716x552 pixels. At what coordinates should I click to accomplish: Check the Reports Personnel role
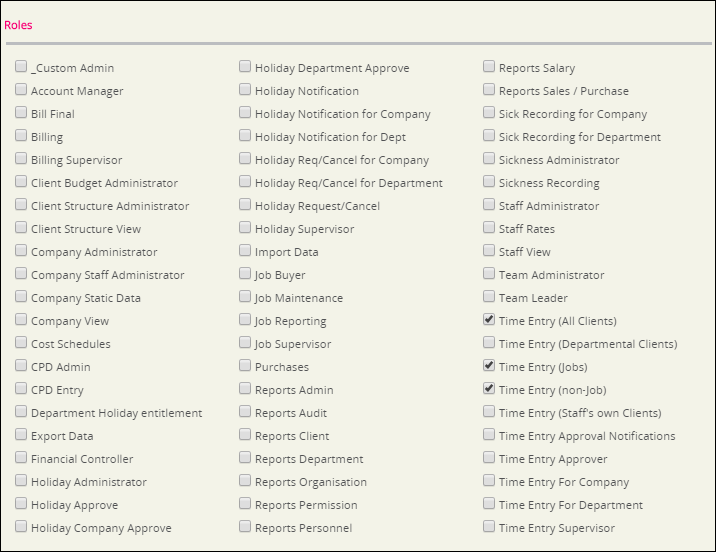245,528
